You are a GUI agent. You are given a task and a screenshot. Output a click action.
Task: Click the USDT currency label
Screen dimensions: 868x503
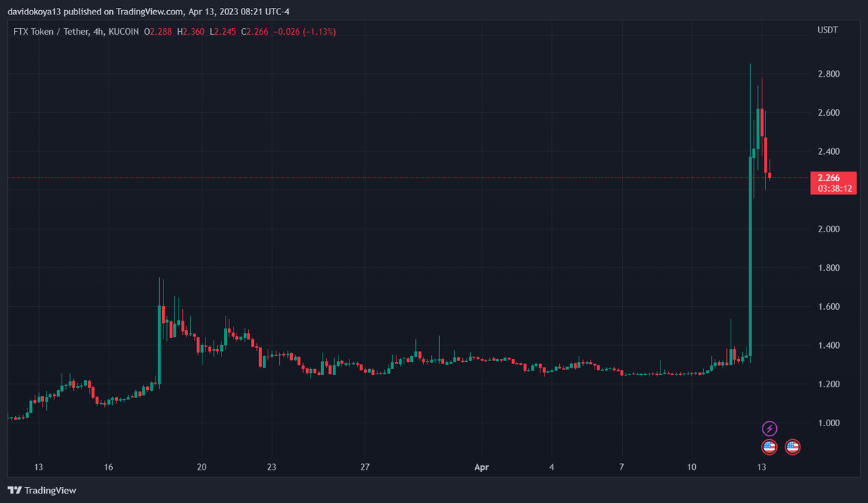tap(827, 30)
